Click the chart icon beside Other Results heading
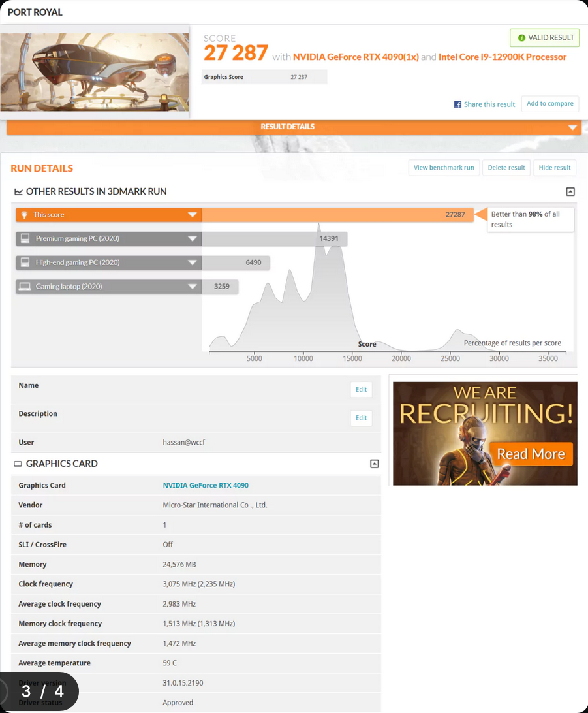The width and height of the screenshot is (588, 713). point(18,192)
